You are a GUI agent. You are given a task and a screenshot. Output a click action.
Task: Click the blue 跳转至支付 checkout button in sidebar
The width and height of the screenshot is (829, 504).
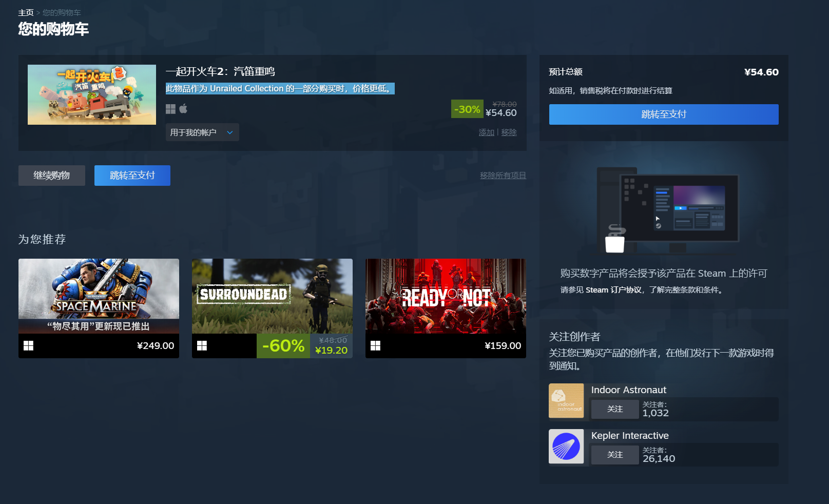(x=663, y=114)
